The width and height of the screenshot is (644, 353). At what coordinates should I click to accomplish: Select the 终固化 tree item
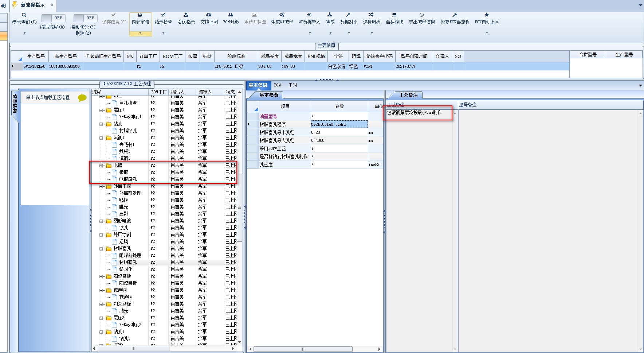click(126, 269)
